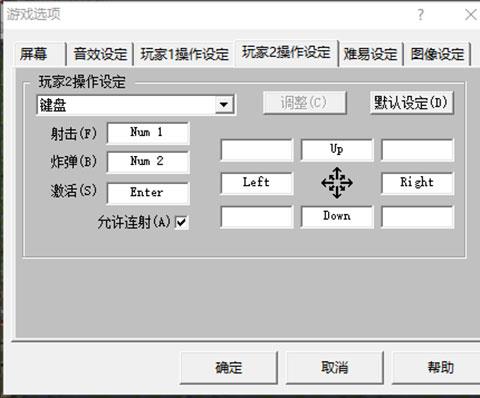Switch to the 图像设定 tab

pos(437,54)
